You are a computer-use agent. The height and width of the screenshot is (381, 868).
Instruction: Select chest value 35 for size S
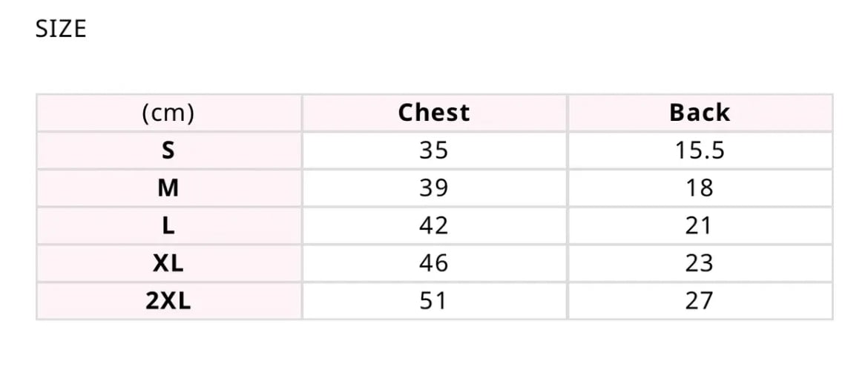(x=434, y=150)
